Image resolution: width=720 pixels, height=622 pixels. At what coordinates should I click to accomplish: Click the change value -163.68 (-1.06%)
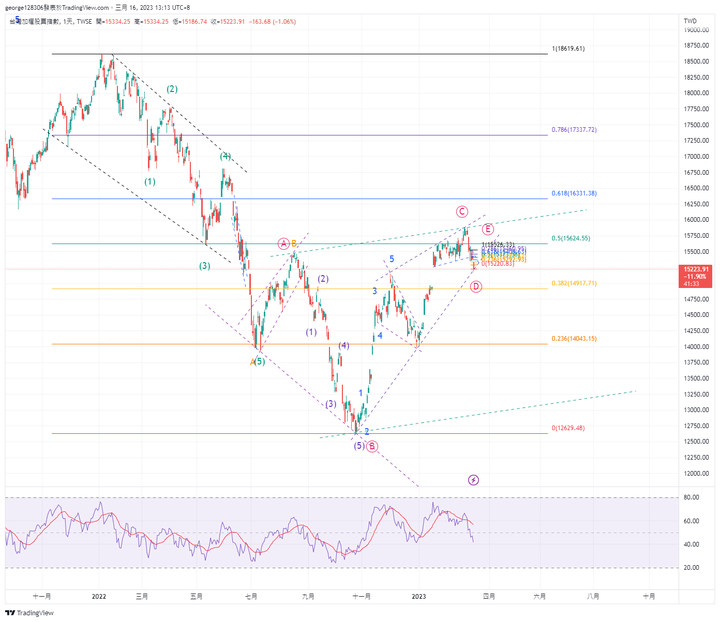pos(272,22)
